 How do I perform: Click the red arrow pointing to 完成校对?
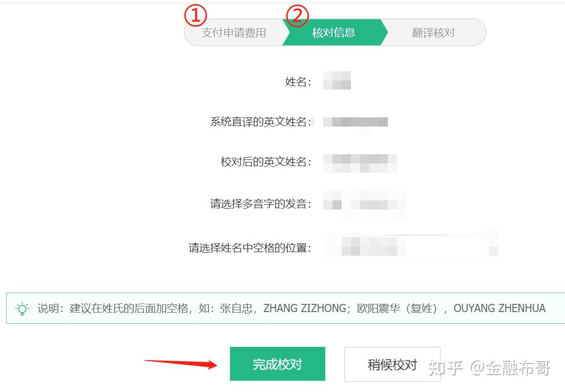pyautogui.click(x=181, y=363)
